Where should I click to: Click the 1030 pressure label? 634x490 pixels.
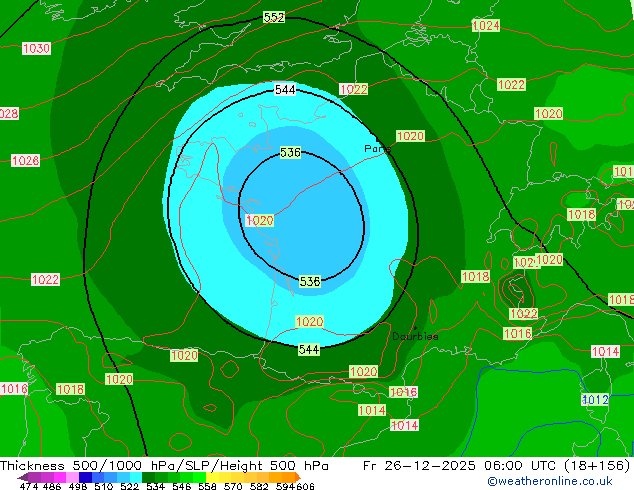(x=36, y=49)
